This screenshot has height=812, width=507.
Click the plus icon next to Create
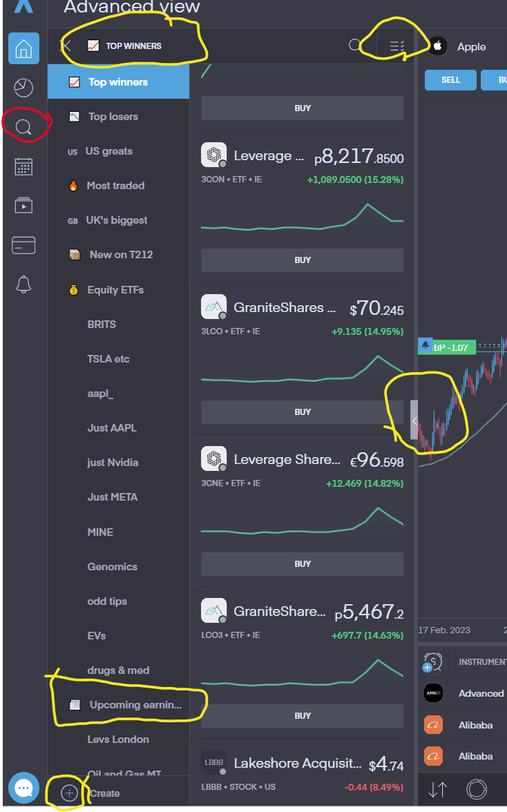(69, 793)
